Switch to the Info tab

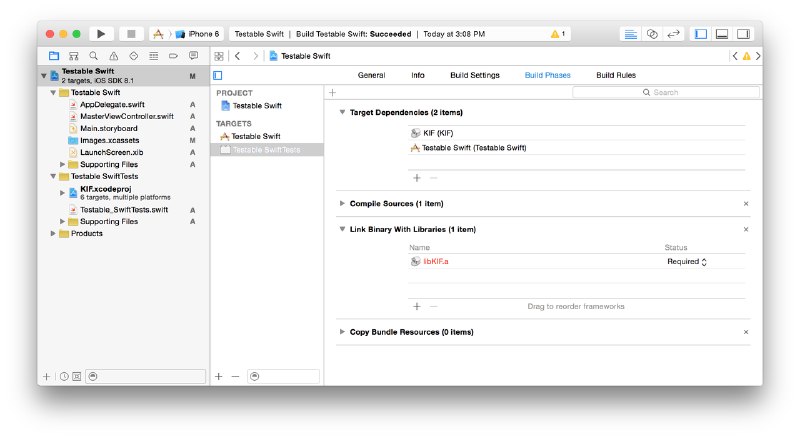pyautogui.click(x=418, y=75)
